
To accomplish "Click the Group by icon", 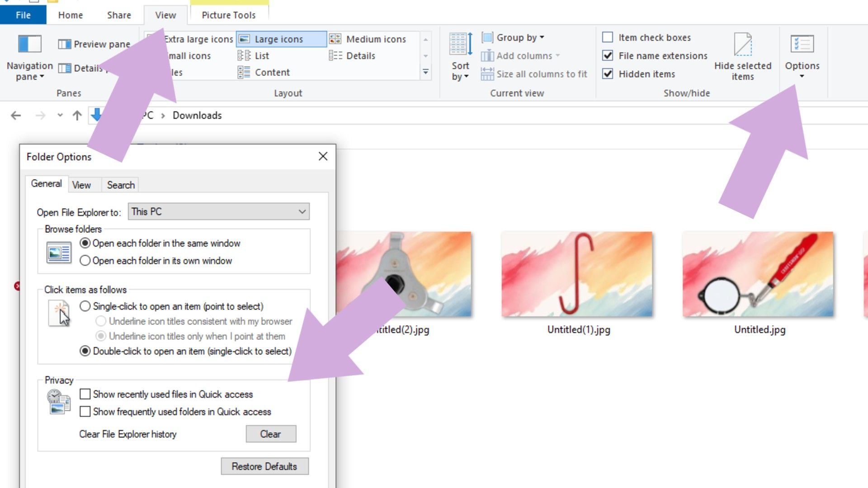I will [x=487, y=38].
